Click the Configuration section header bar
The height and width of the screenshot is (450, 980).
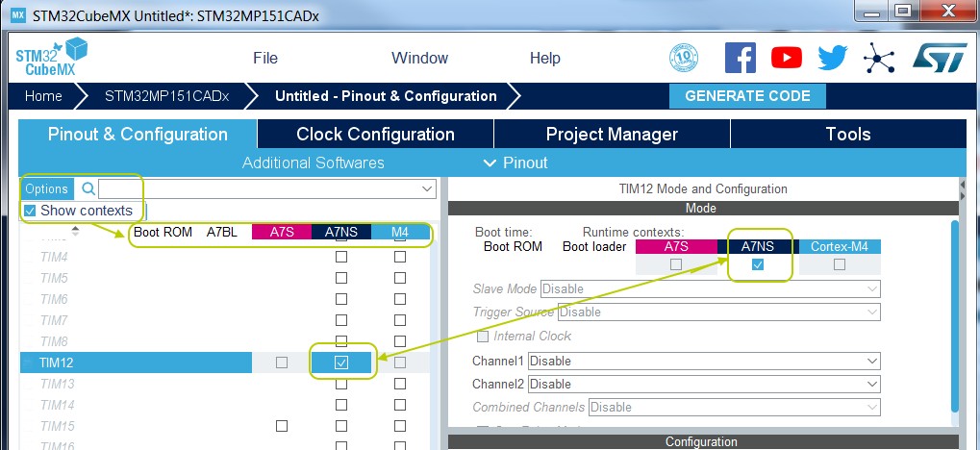click(701, 442)
